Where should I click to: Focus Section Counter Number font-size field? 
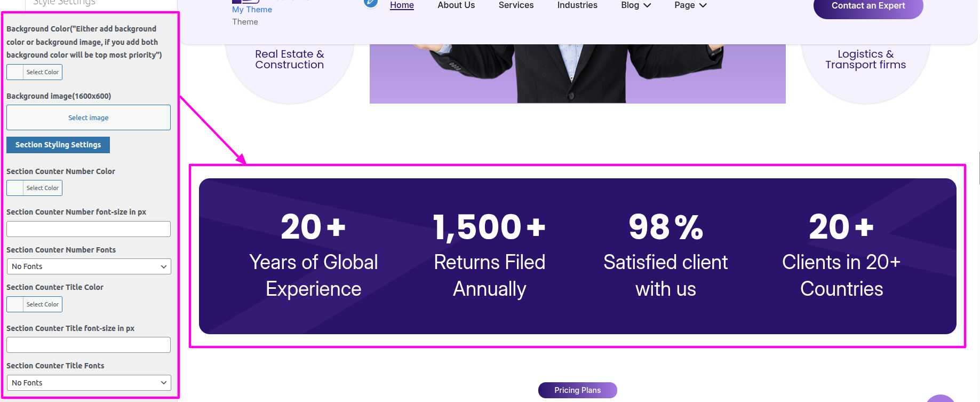[89, 229]
